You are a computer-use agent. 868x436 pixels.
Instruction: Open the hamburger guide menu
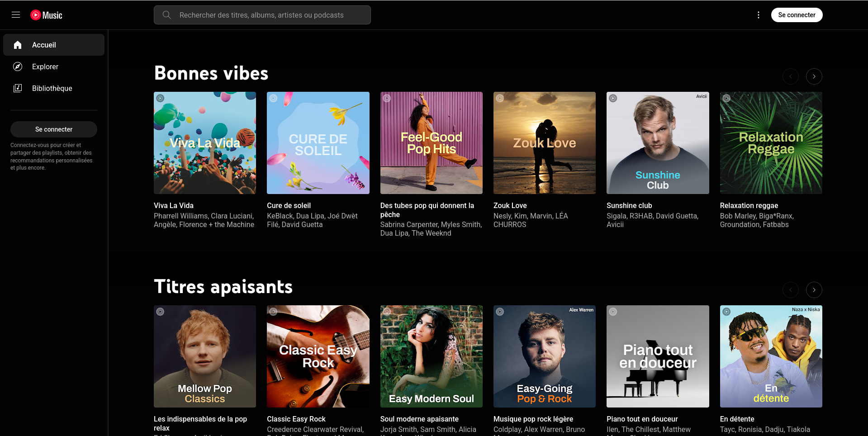coord(16,15)
